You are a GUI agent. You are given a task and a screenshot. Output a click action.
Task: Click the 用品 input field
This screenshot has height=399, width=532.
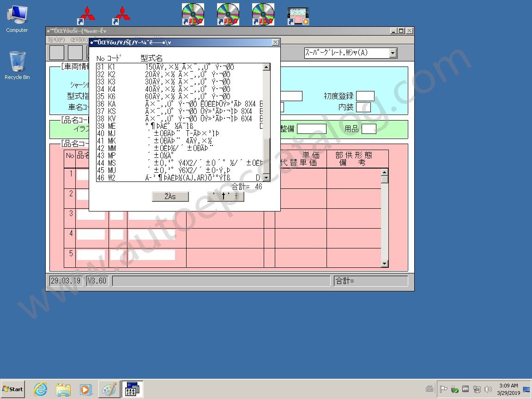(x=369, y=129)
